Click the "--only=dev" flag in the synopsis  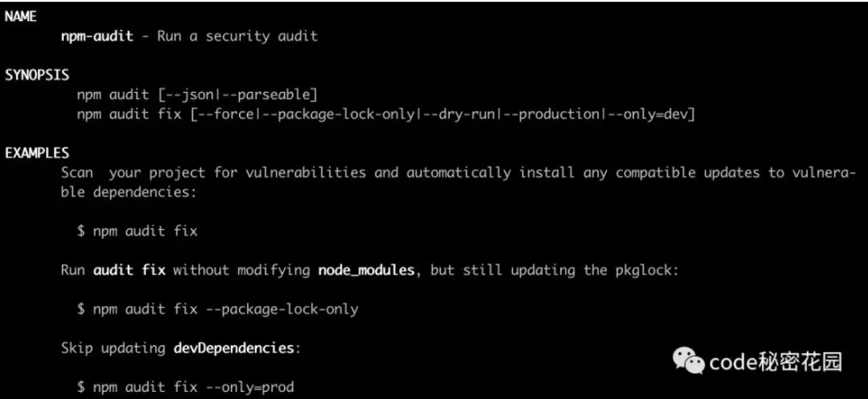(x=646, y=114)
